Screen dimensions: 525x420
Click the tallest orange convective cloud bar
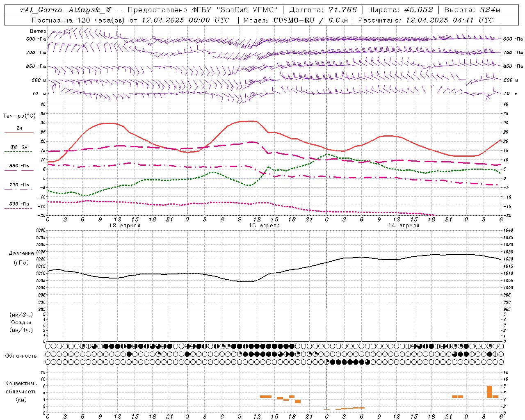489,392
